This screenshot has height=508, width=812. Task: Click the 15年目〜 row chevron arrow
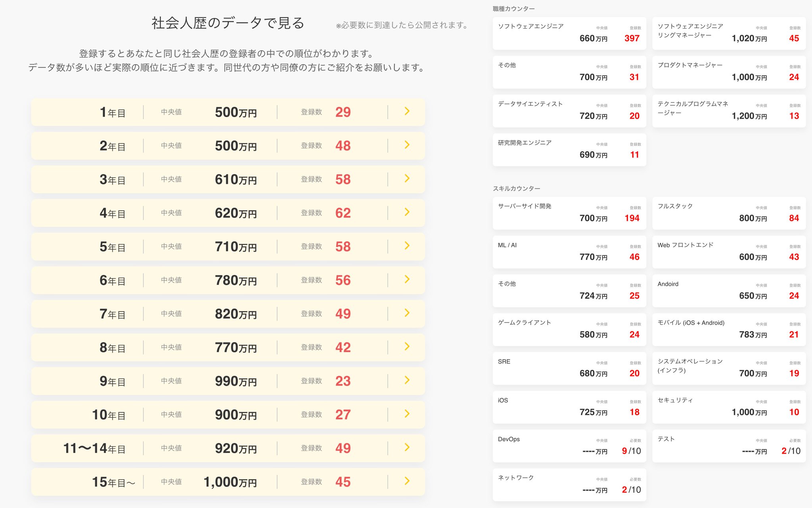click(407, 481)
